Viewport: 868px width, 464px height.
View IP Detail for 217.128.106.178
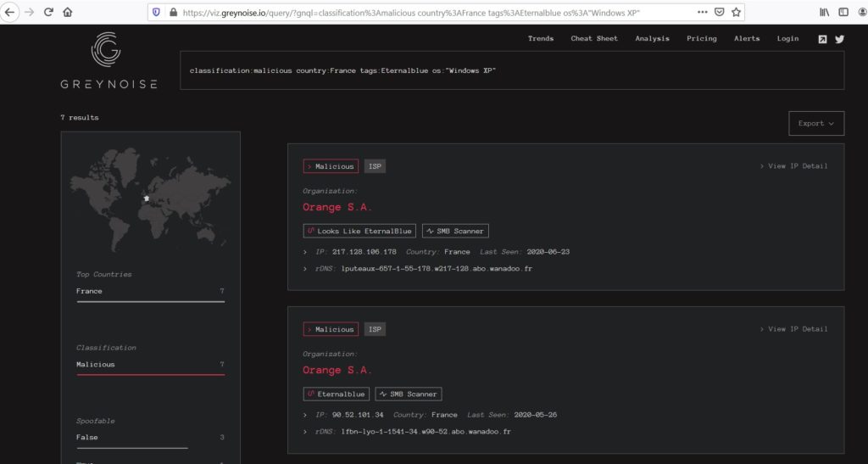[793, 166]
